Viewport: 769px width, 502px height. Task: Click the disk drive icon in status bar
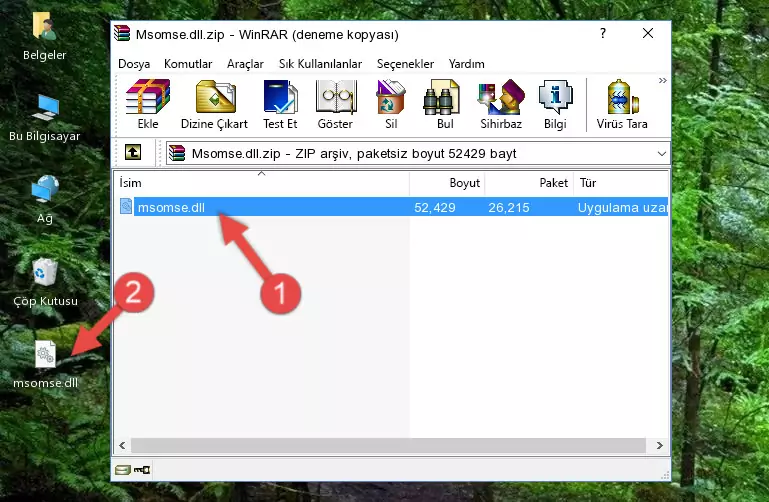pyautogui.click(x=123, y=470)
